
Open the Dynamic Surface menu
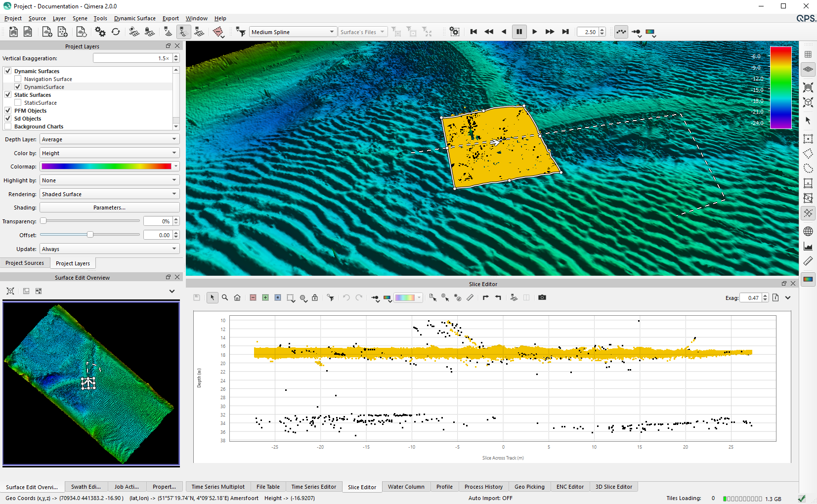[134, 18]
